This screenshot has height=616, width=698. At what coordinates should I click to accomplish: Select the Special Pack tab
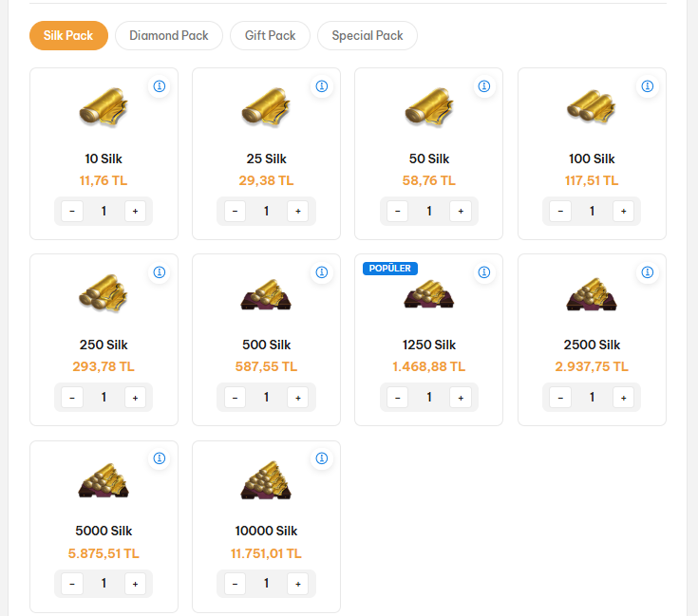click(368, 36)
